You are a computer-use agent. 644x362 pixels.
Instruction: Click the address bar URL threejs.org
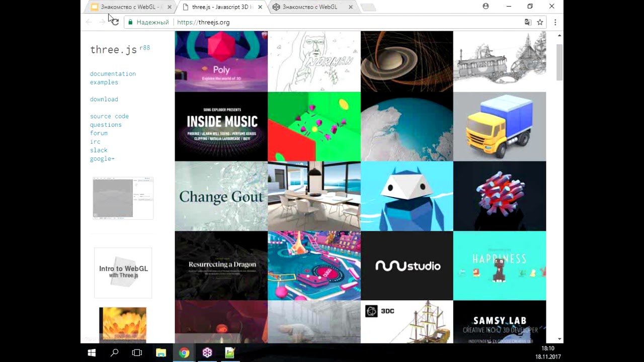[x=203, y=22]
